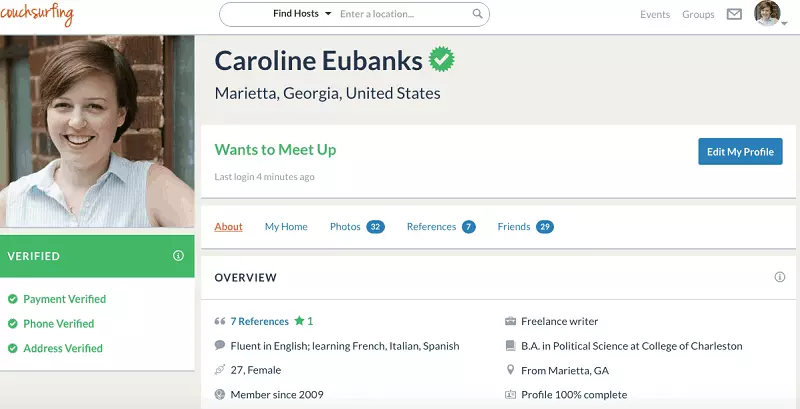Click the Freelance writer briefcase icon
800x409 pixels.
510,321
